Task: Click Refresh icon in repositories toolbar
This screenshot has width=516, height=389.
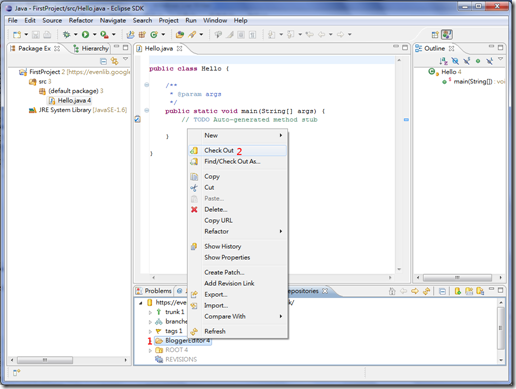Action: coord(426,291)
